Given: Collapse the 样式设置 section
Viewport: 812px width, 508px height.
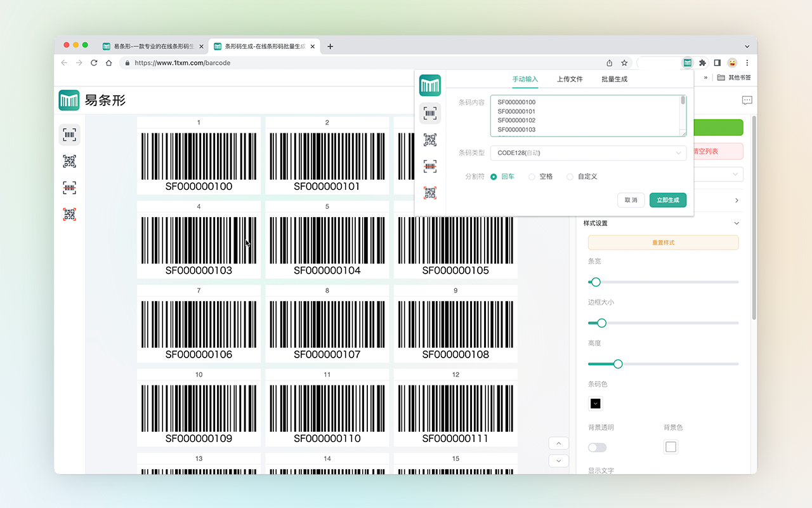Looking at the screenshot, I should coord(736,224).
